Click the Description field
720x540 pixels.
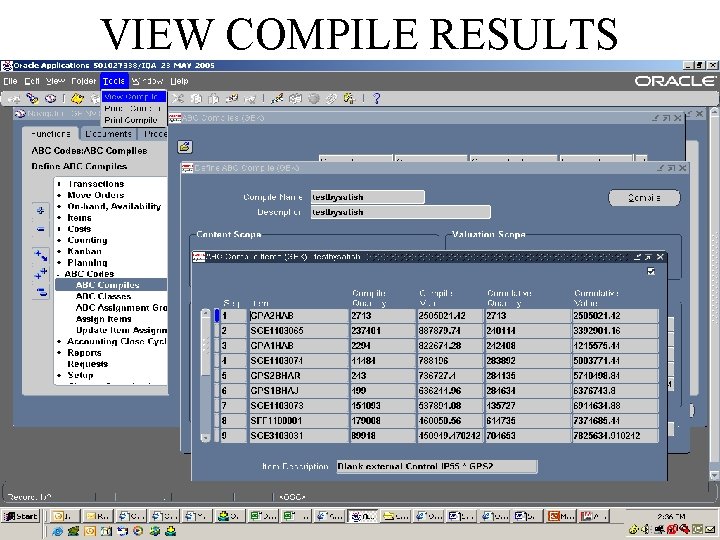point(400,212)
